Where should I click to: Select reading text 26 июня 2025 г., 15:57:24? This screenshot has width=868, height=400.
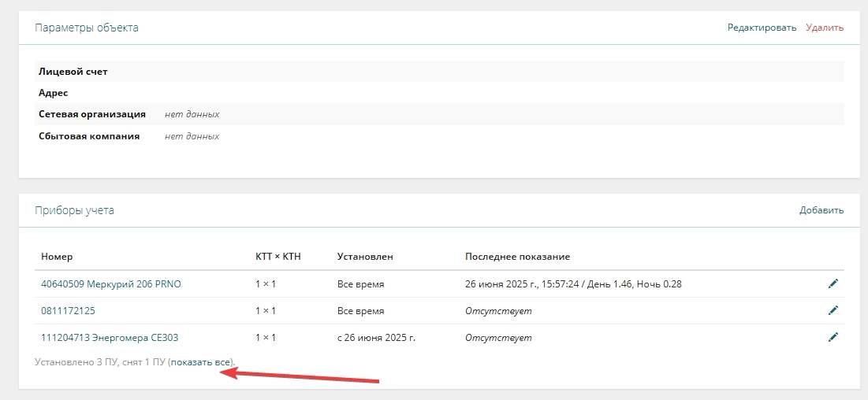point(522,283)
